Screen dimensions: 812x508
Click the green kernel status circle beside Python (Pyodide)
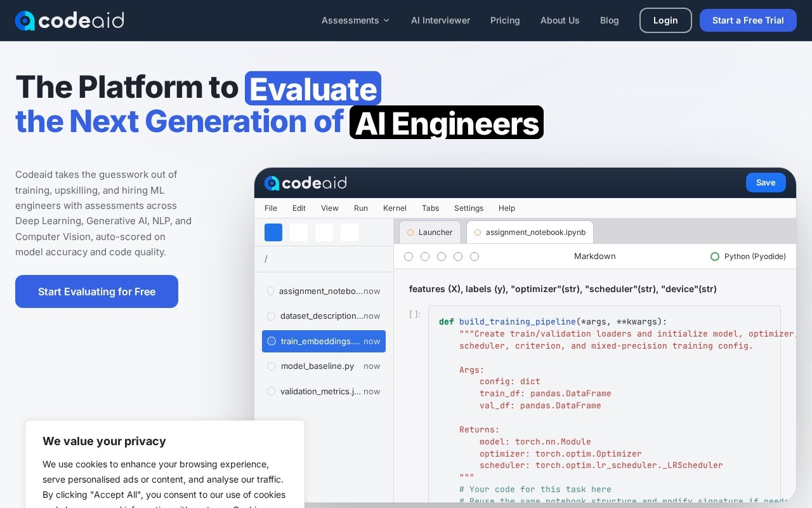715,257
